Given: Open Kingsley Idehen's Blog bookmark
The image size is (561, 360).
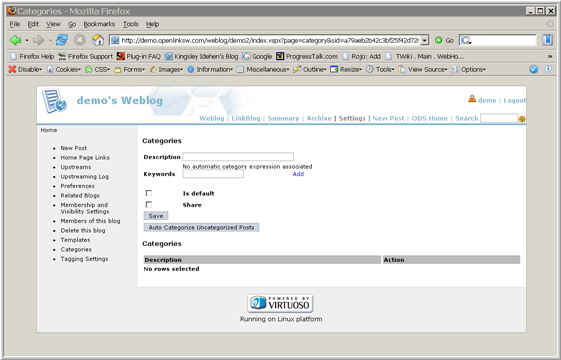Looking at the screenshot, I should (x=201, y=57).
